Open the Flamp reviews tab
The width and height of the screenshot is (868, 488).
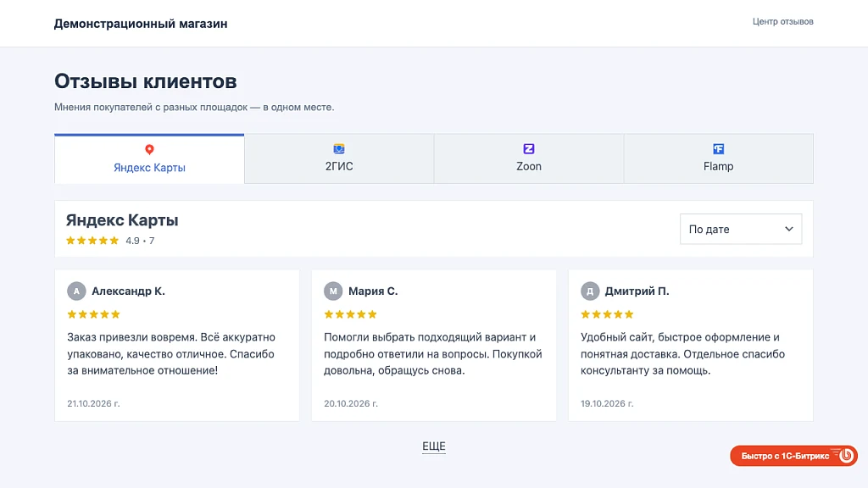click(x=719, y=158)
